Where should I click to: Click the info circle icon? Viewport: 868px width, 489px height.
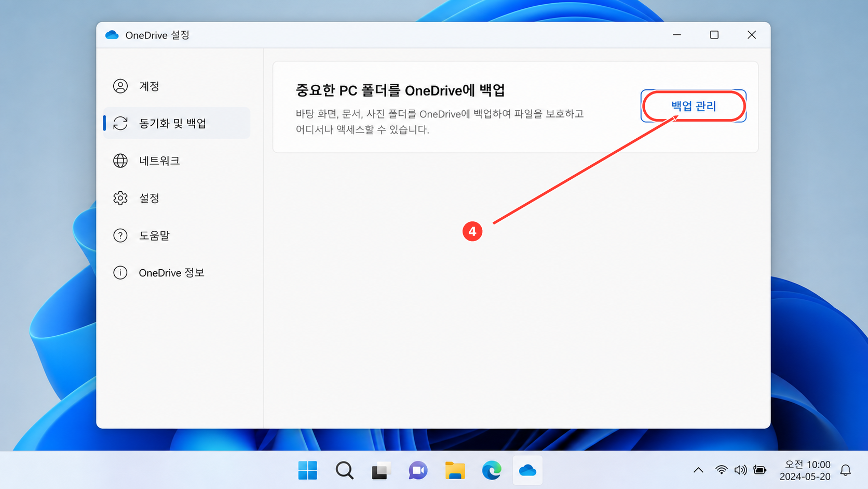[120, 273]
